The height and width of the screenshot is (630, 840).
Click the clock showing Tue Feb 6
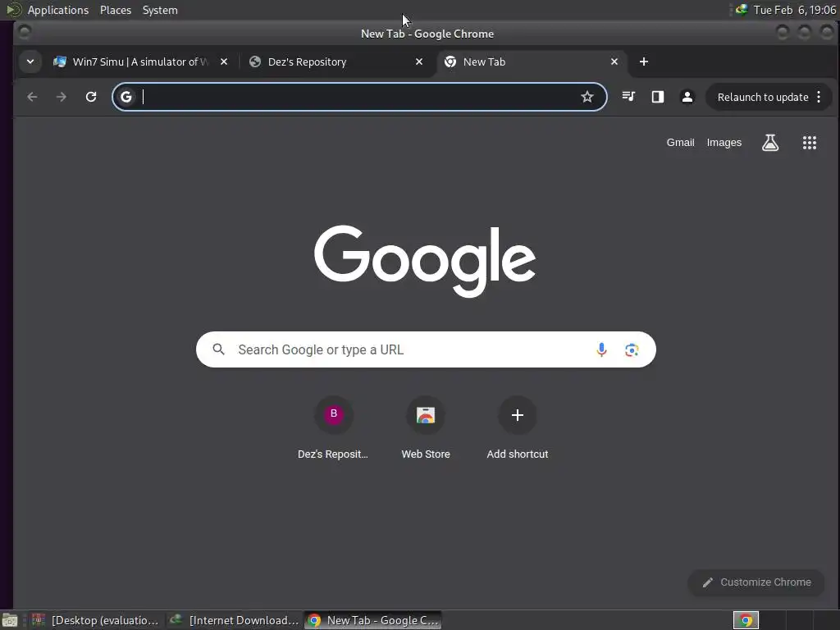[x=794, y=10]
